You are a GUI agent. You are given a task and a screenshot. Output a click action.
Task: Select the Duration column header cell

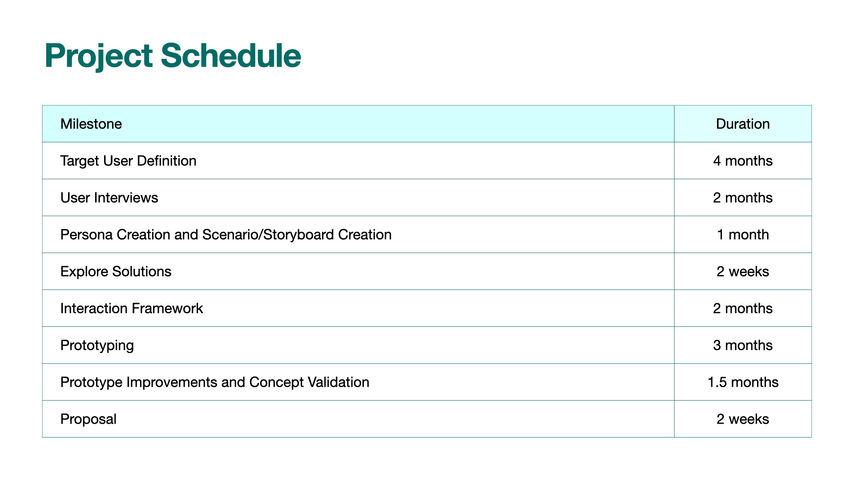click(742, 124)
